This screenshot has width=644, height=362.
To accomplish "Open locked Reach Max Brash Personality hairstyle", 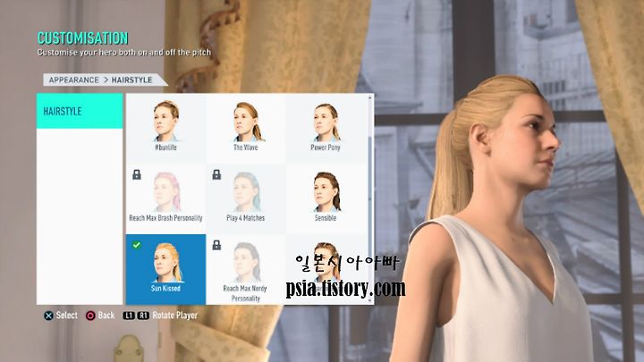I will pos(166,198).
